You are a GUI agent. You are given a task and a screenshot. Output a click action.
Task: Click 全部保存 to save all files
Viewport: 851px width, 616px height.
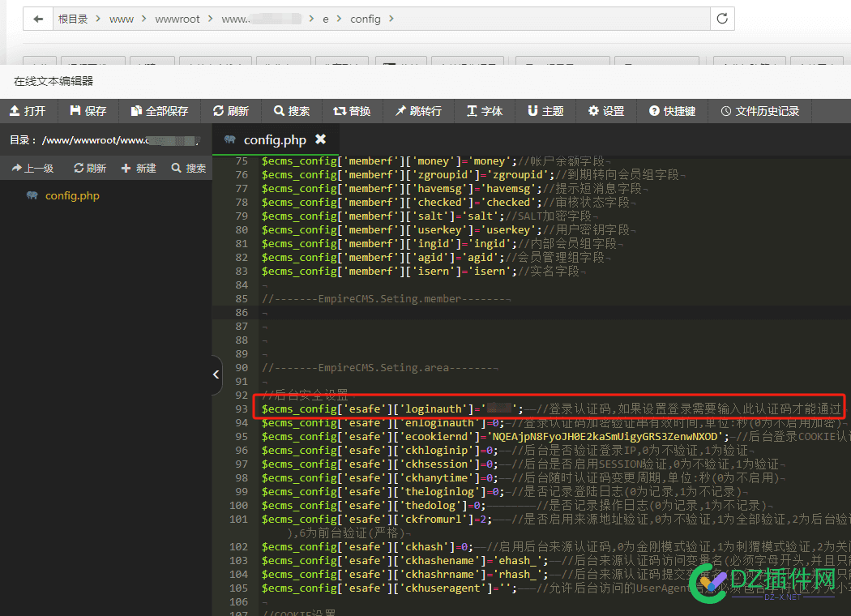(160, 111)
